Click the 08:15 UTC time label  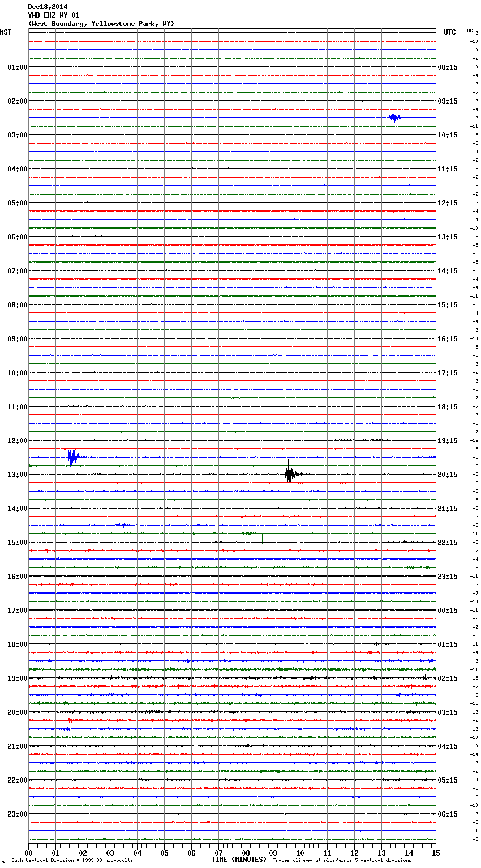pos(448,67)
